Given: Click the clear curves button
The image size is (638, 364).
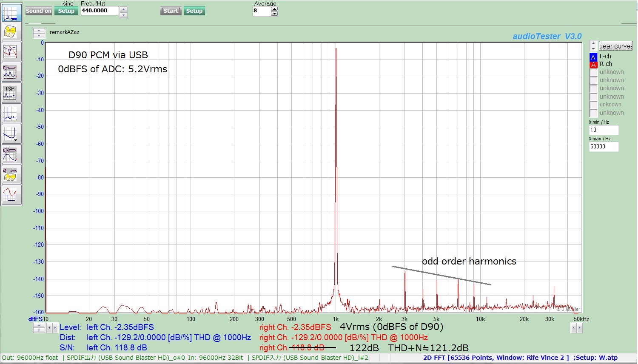Looking at the screenshot, I should pyautogui.click(x=615, y=46).
